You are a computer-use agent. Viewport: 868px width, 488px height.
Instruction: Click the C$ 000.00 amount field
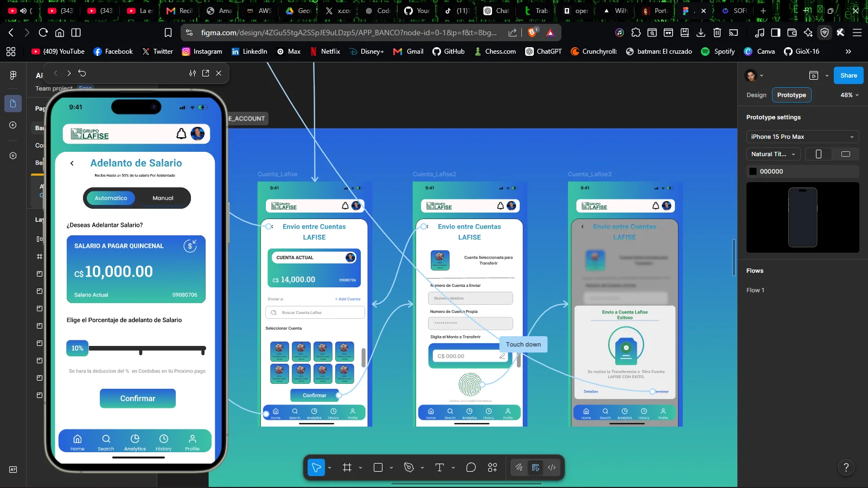click(471, 356)
